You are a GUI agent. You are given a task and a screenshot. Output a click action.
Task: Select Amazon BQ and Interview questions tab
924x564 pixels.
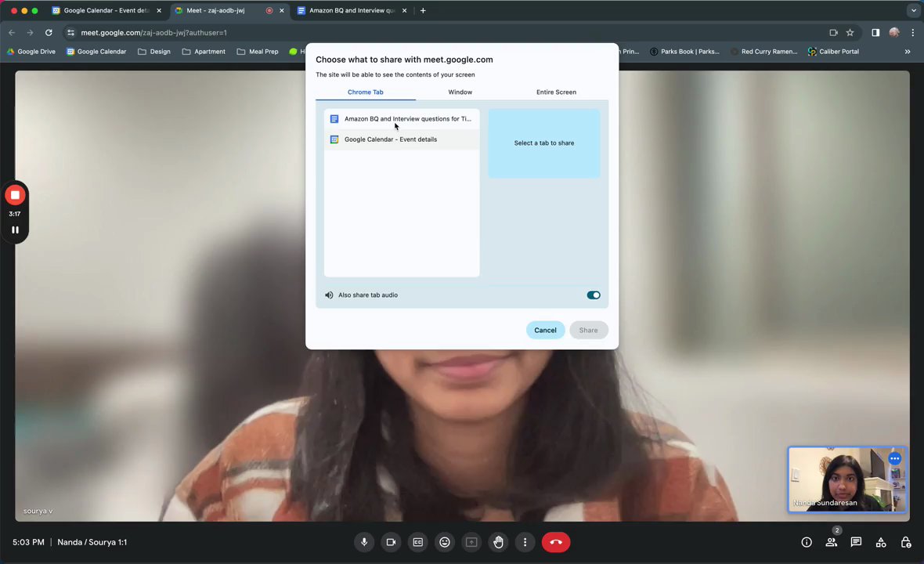coord(402,119)
